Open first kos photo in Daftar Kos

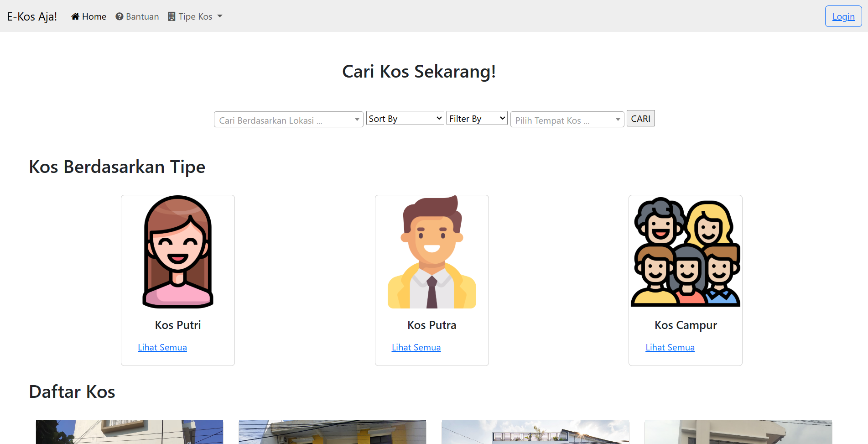[130, 432]
